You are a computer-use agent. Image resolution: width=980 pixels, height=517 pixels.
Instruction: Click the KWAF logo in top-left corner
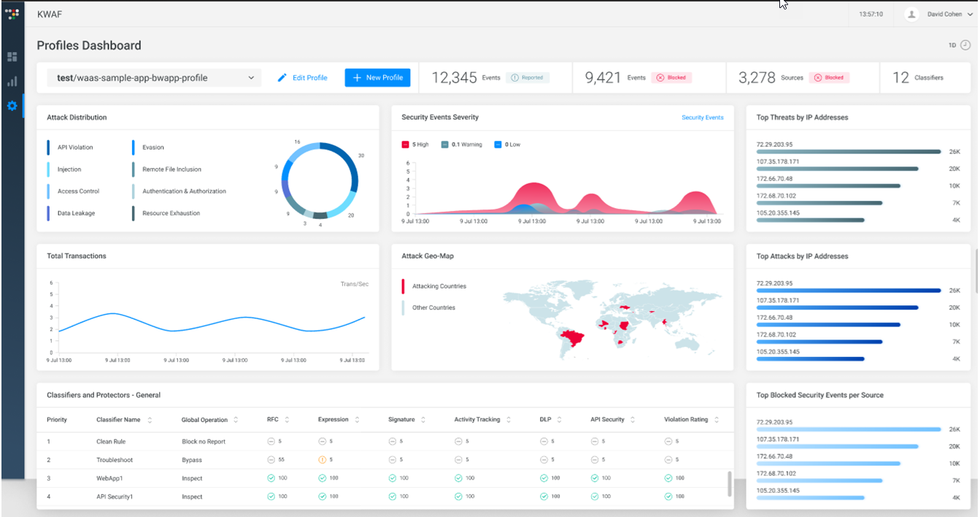(x=12, y=14)
